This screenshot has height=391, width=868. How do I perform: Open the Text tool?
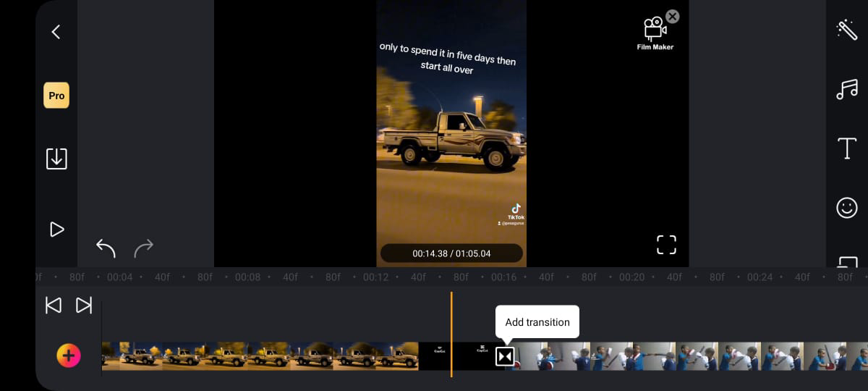click(846, 148)
